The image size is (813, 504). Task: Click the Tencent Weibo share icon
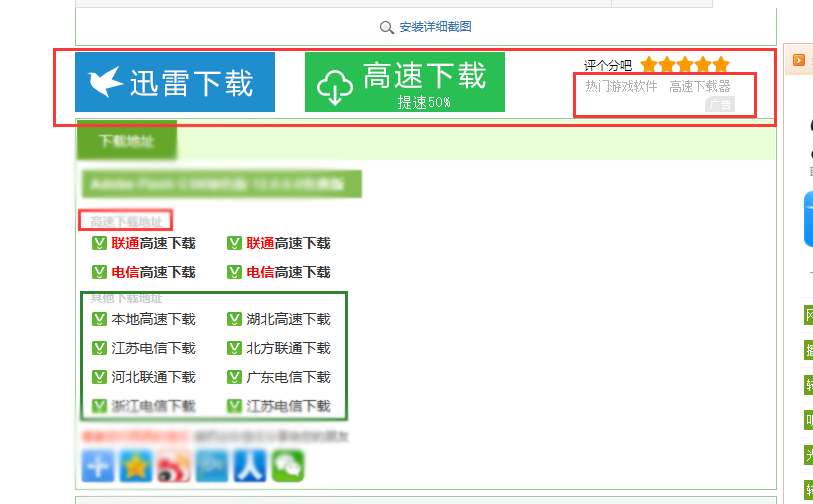click(x=211, y=466)
